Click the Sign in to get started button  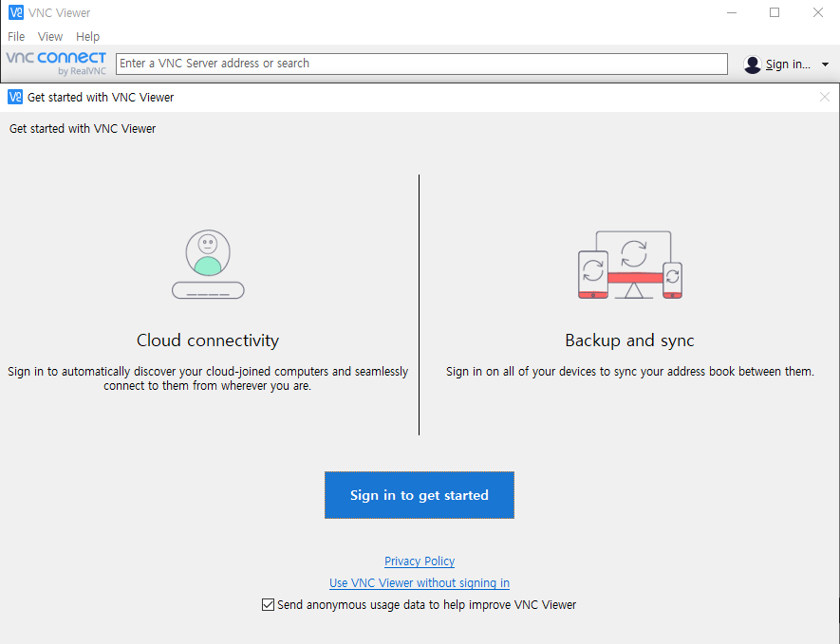coord(419,495)
